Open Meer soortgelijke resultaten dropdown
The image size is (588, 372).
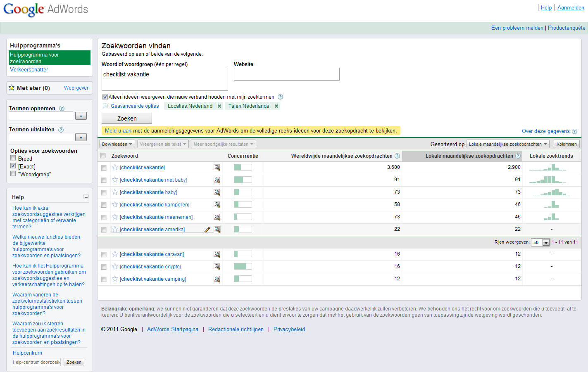[224, 144]
